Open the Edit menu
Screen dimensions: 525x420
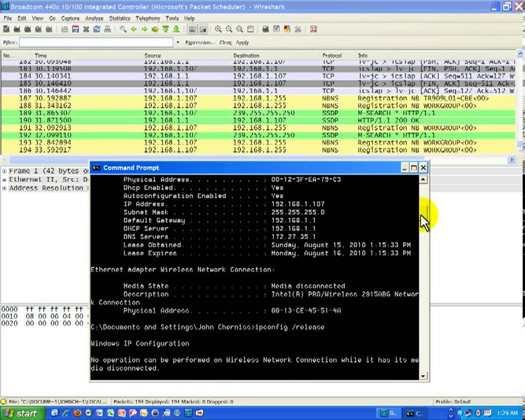tap(22, 19)
